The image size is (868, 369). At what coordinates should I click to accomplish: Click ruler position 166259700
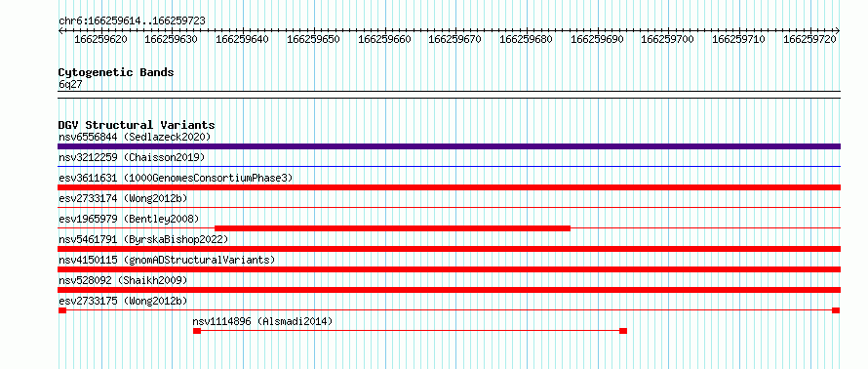coord(668,39)
